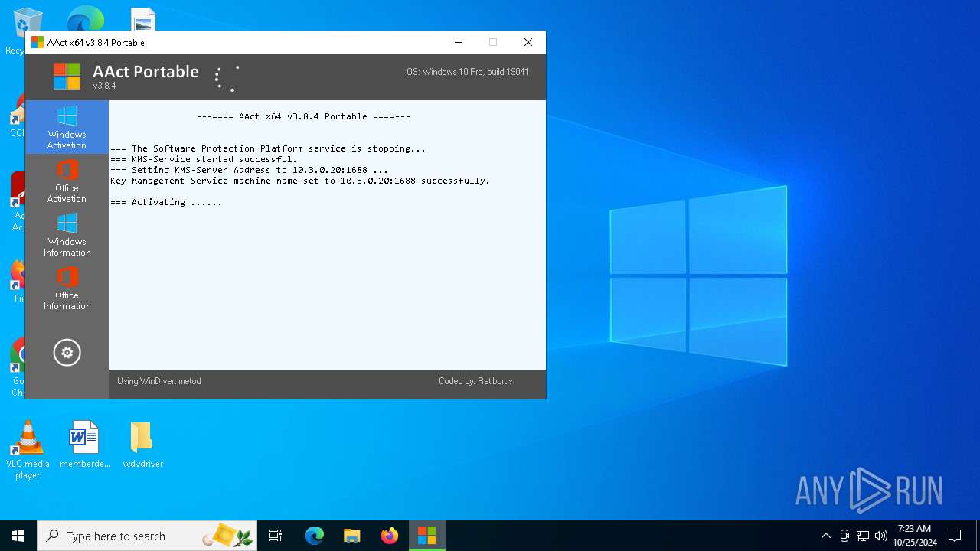Screen dimensions: 980x551
Task: Open Office Information panel
Action: pos(67,288)
